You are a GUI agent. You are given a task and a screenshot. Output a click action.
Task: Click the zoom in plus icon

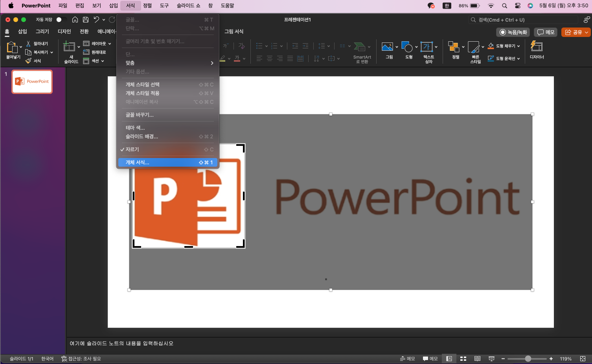(x=551, y=358)
